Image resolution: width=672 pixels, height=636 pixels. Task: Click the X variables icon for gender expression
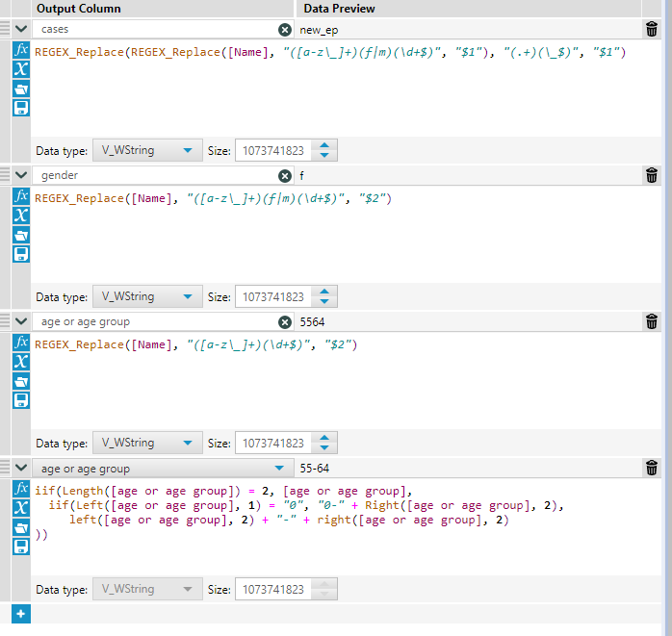(x=21, y=215)
